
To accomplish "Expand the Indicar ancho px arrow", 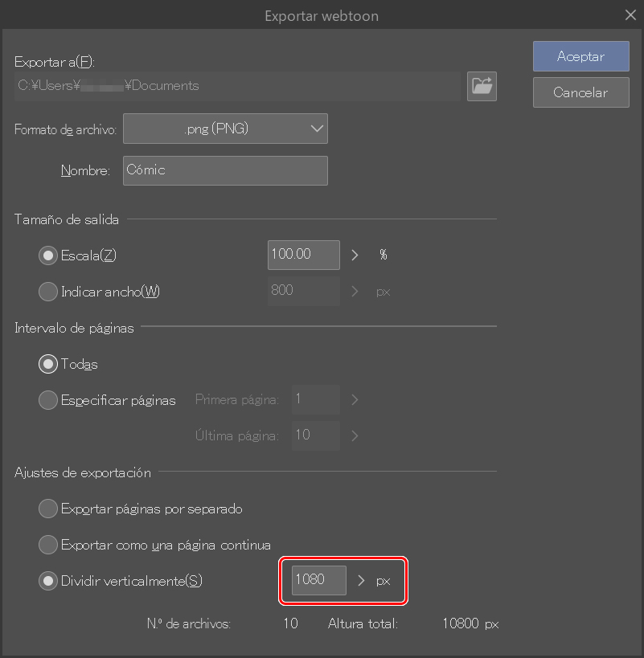I will (355, 291).
